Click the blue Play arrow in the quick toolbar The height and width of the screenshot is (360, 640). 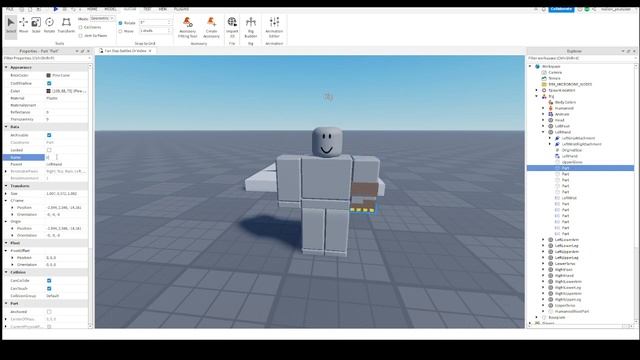[56, 9]
